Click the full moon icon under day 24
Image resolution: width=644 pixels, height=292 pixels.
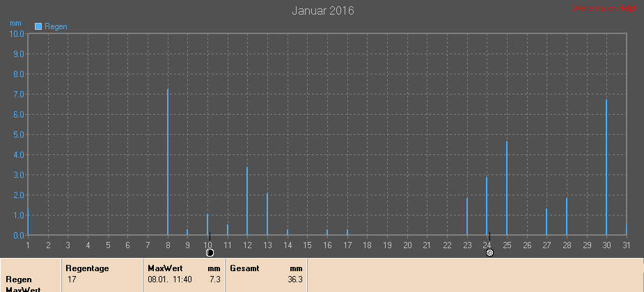pyautogui.click(x=489, y=252)
